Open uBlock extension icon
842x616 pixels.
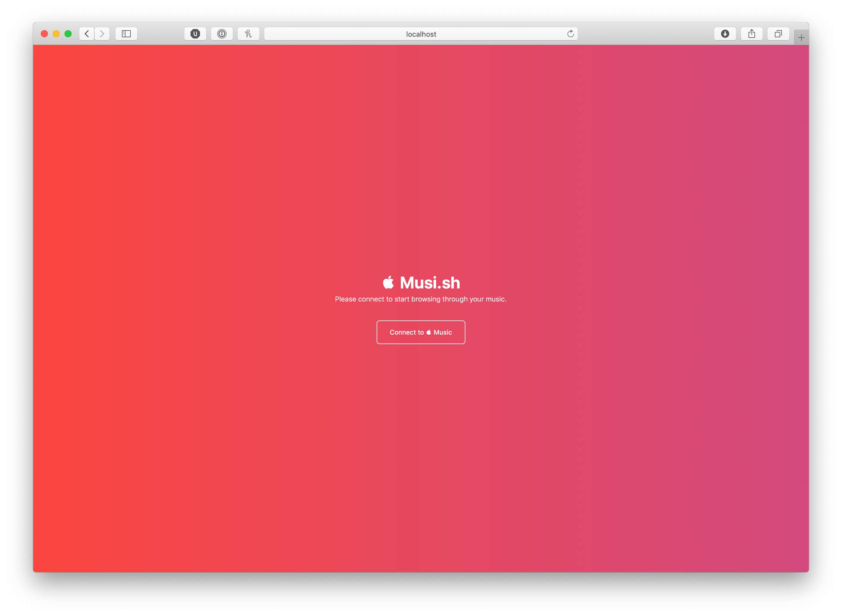(195, 34)
